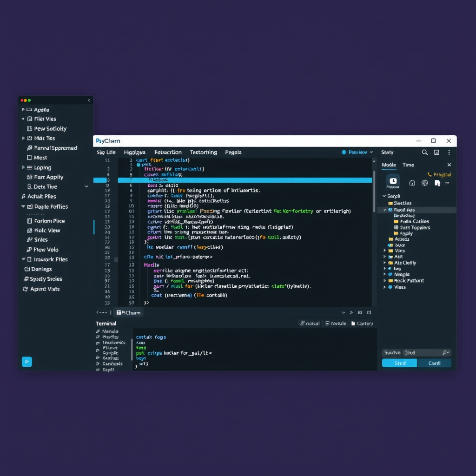Click the magnifier search icon in the toolbar
This screenshot has width=476, height=476.
click(424, 152)
